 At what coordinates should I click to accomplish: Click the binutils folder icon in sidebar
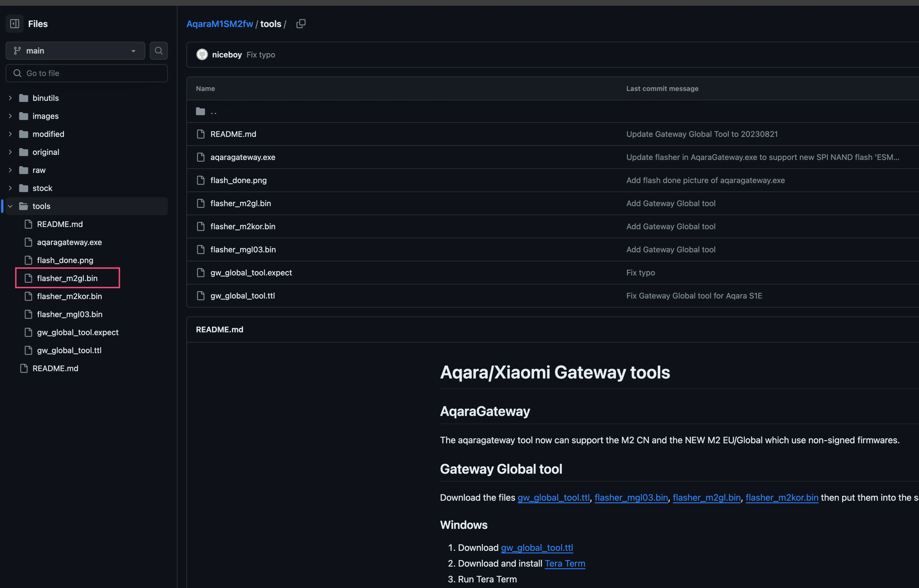pyautogui.click(x=24, y=98)
